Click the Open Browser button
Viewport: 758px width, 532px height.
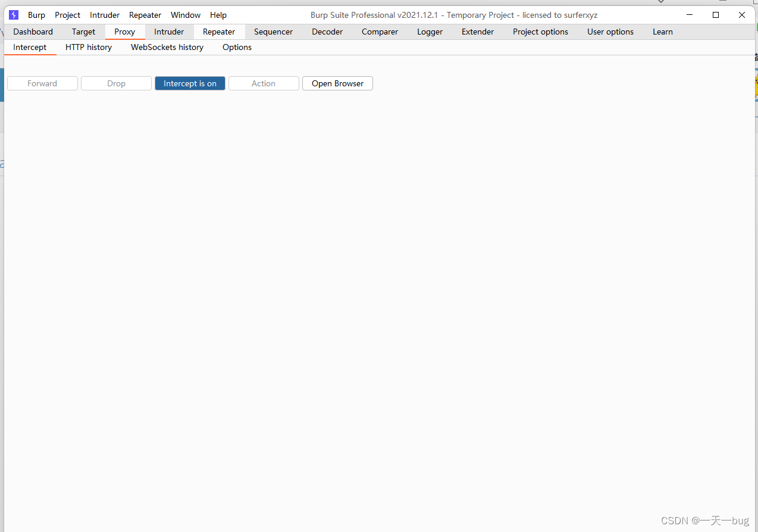coord(337,83)
